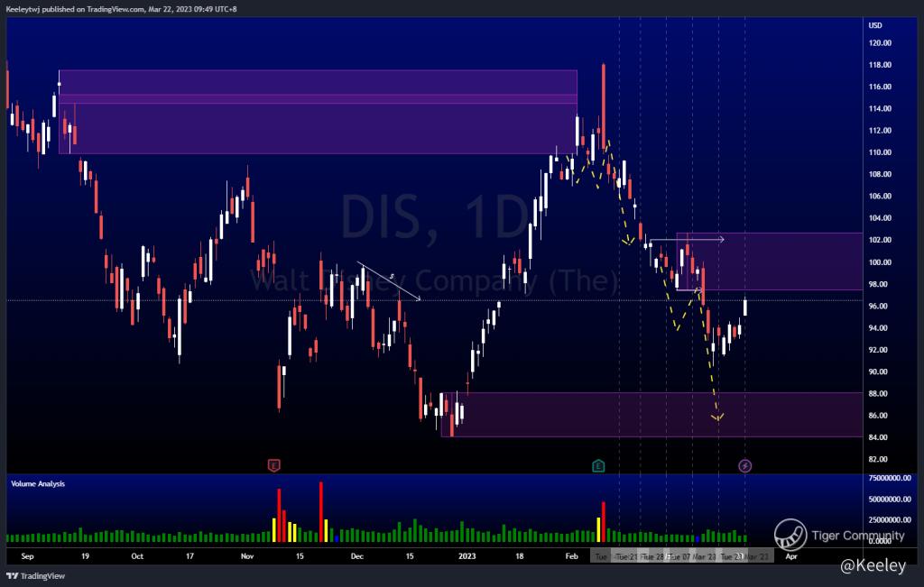The width and height of the screenshot is (924, 587).
Task: Click the 100.00 price axis label
Action: tap(880, 262)
